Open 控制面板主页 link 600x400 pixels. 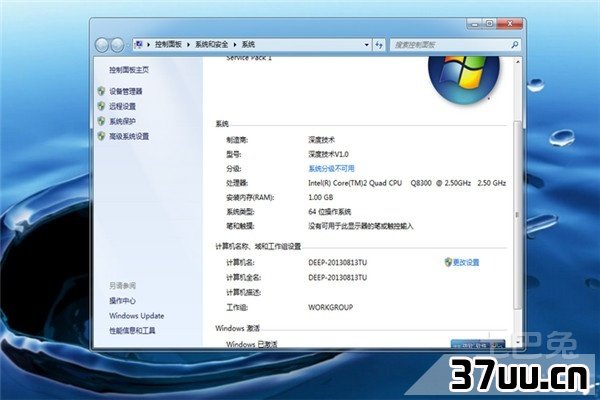129,70
